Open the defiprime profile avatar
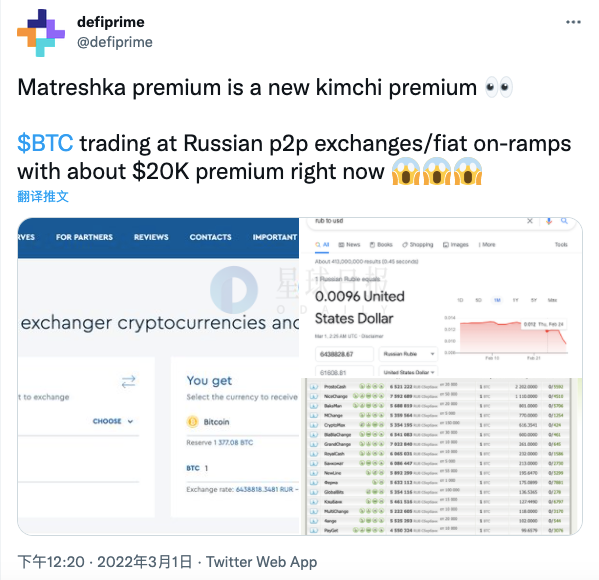The width and height of the screenshot is (599, 580). [41, 33]
